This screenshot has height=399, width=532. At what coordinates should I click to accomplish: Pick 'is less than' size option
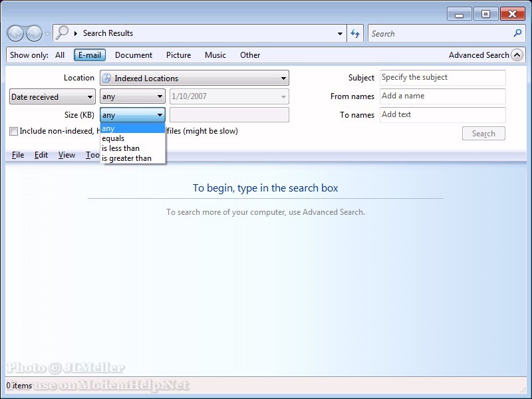coord(120,148)
